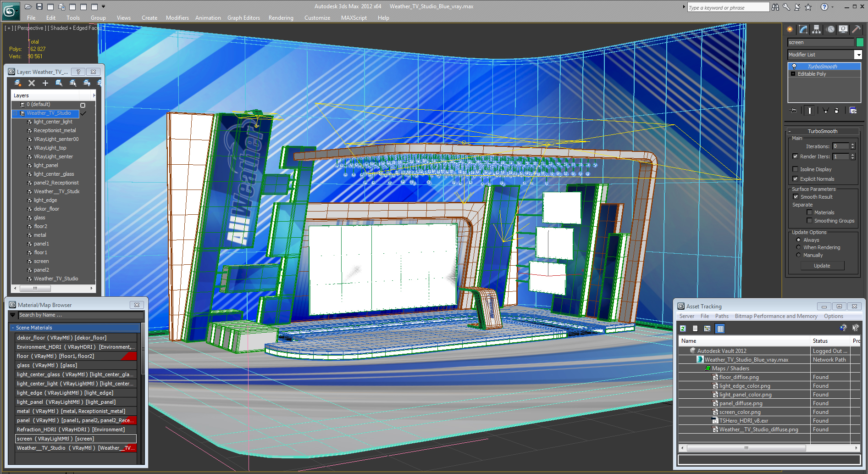This screenshot has width=868, height=474.
Task: Open the Utilities hammer panel tab
Action: (856, 29)
